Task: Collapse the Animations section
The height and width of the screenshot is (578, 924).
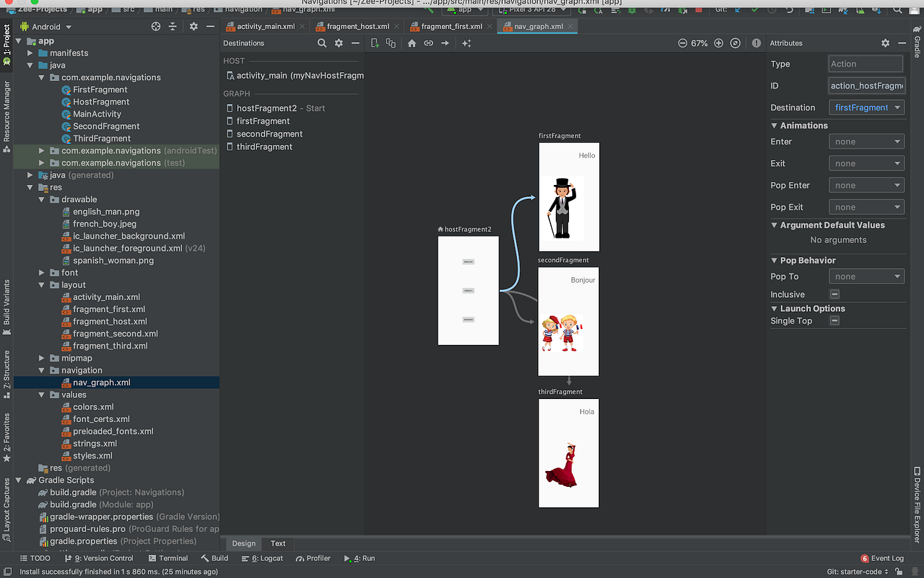Action: click(x=774, y=126)
